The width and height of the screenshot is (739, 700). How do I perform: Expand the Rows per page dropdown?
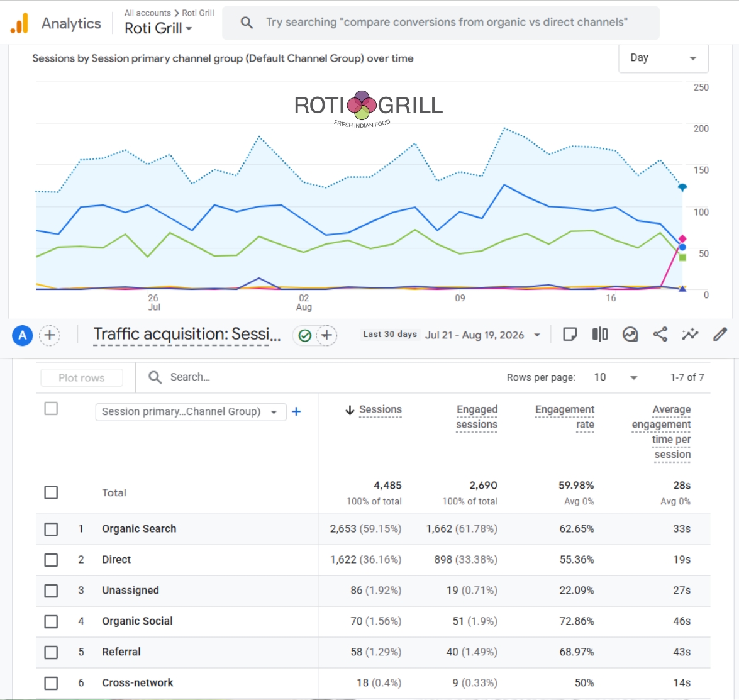coord(615,377)
